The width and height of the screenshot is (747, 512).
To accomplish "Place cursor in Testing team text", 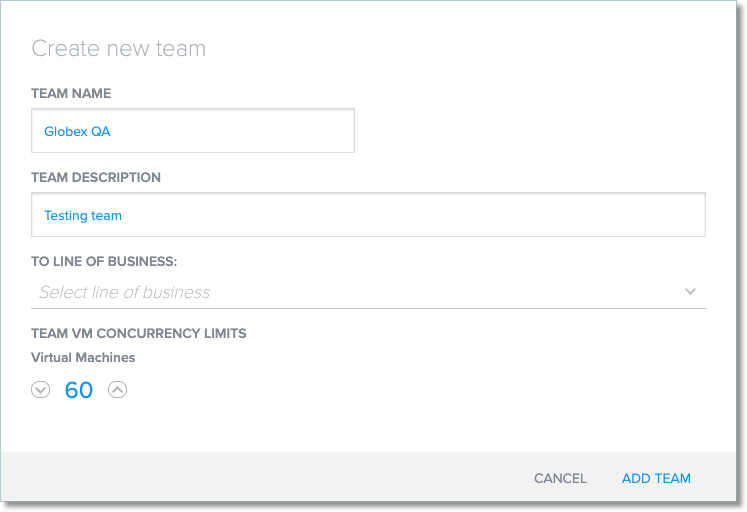I will [x=83, y=215].
